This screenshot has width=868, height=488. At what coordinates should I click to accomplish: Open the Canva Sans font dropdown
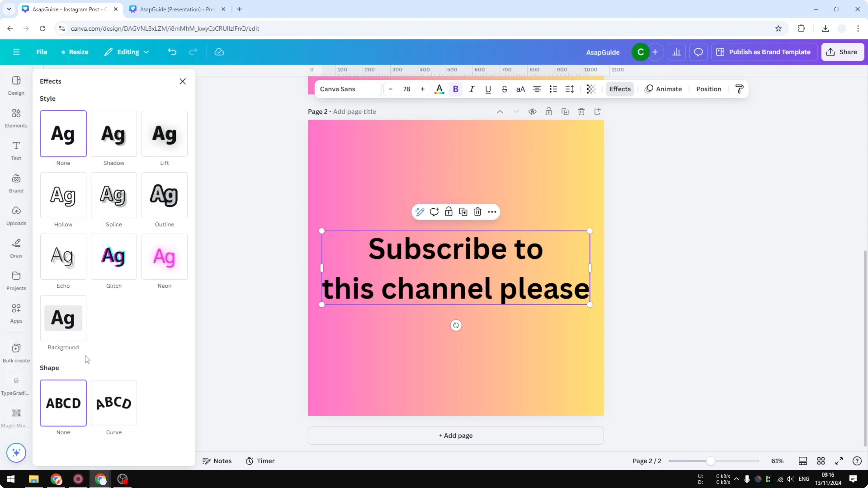(x=348, y=89)
